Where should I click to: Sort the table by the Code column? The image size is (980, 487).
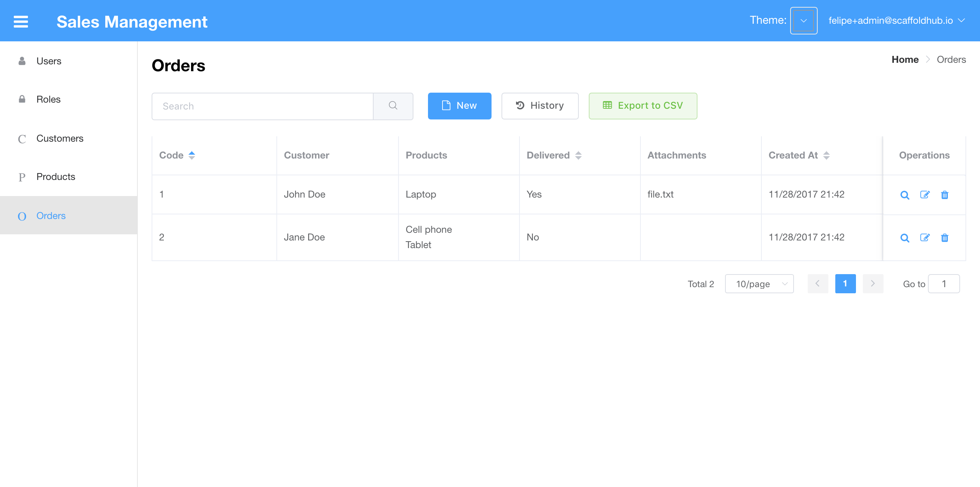(x=192, y=155)
